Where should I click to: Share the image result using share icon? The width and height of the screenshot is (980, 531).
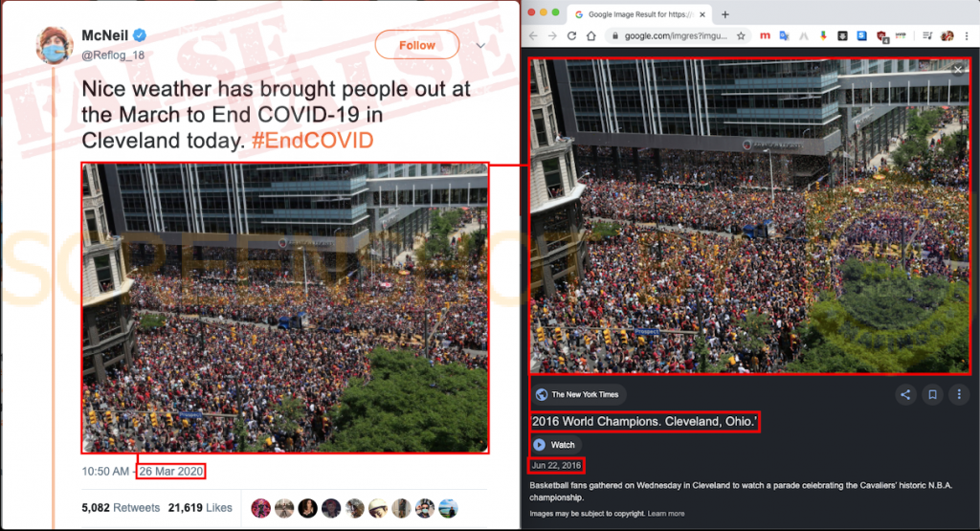[x=905, y=394]
